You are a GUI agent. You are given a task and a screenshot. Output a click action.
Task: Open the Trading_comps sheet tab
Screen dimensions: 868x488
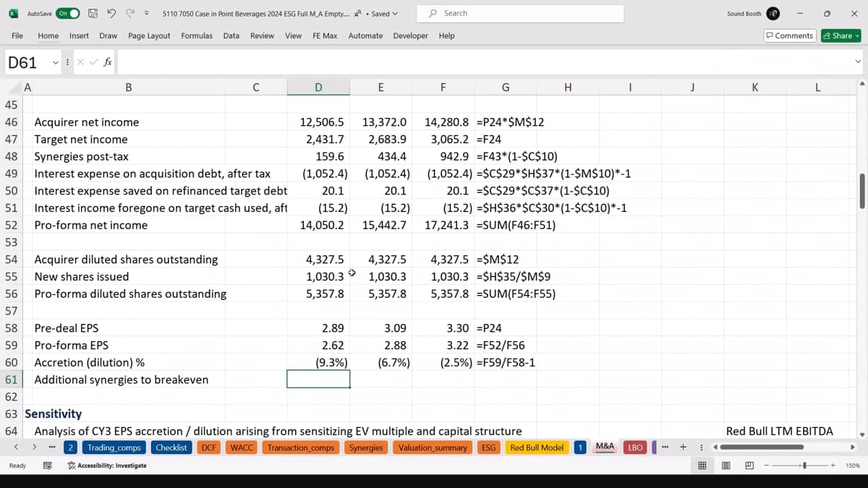114,448
